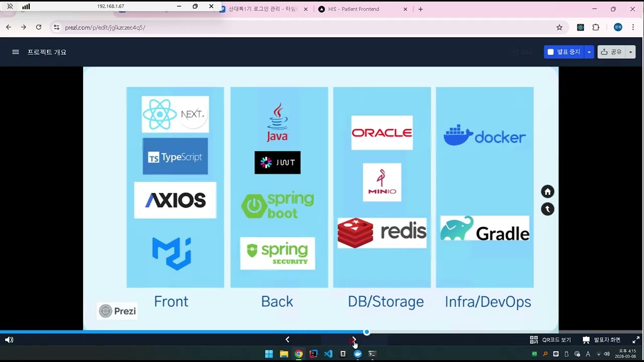The width and height of the screenshot is (644, 362).
Task: Click the Spring Security logo
Action: point(277,253)
